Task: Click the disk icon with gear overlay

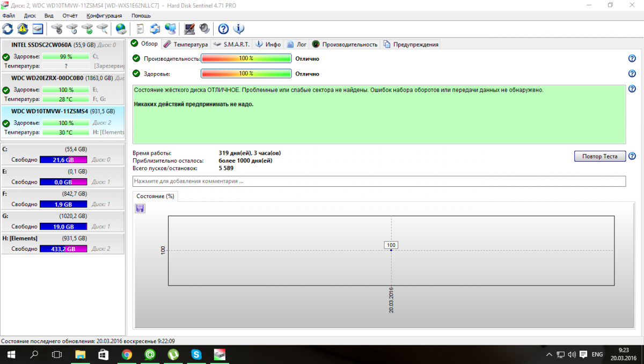Action: pos(57,28)
